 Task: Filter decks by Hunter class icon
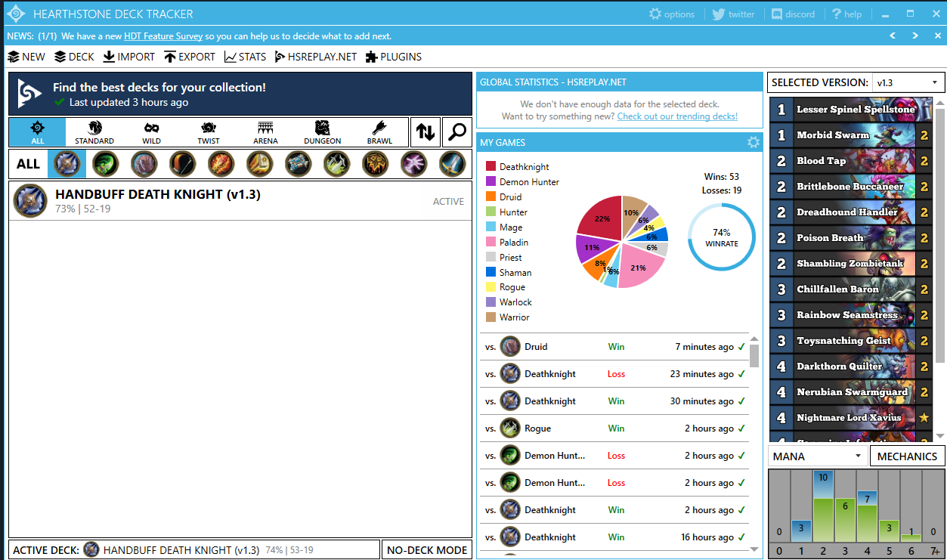click(x=182, y=163)
